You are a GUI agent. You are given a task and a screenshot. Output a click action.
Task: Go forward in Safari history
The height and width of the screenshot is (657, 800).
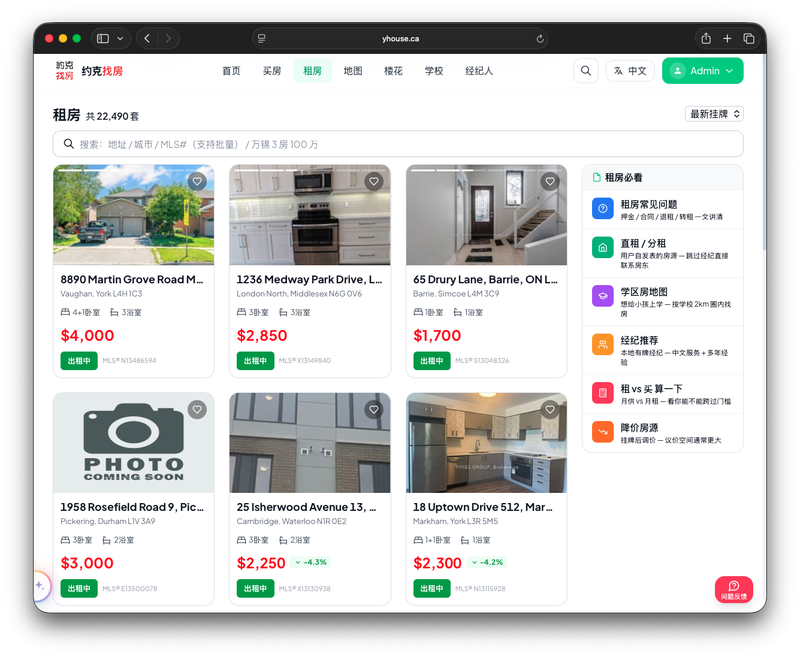(168, 38)
